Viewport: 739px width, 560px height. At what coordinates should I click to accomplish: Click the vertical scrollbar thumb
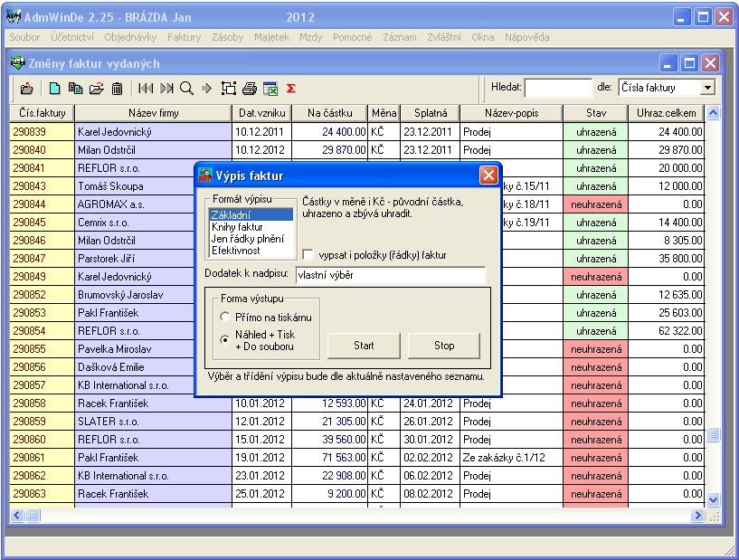(713, 434)
